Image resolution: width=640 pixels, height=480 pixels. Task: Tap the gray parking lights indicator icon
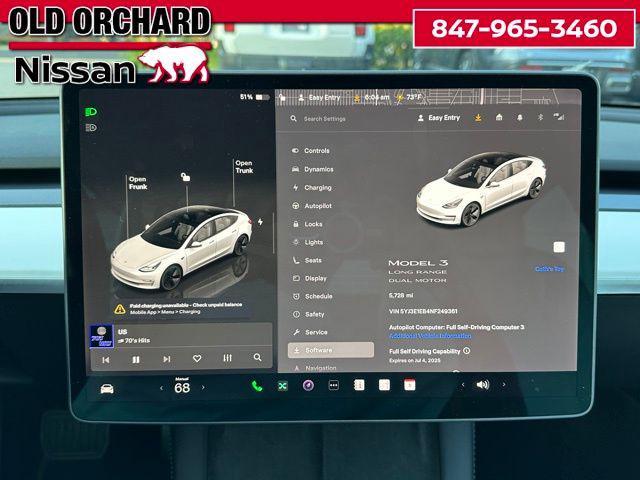click(91, 128)
